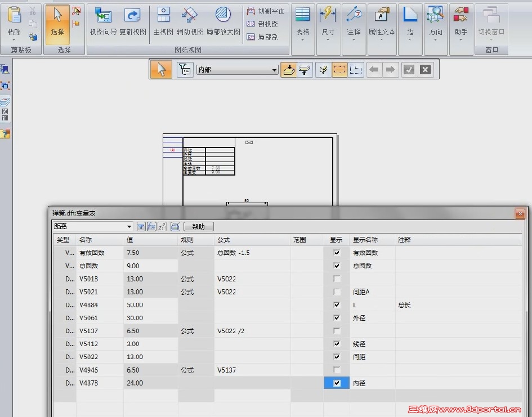The image size is (532, 417).
Task: Sort by the 名称 column header
Action: [x=100, y=240]
